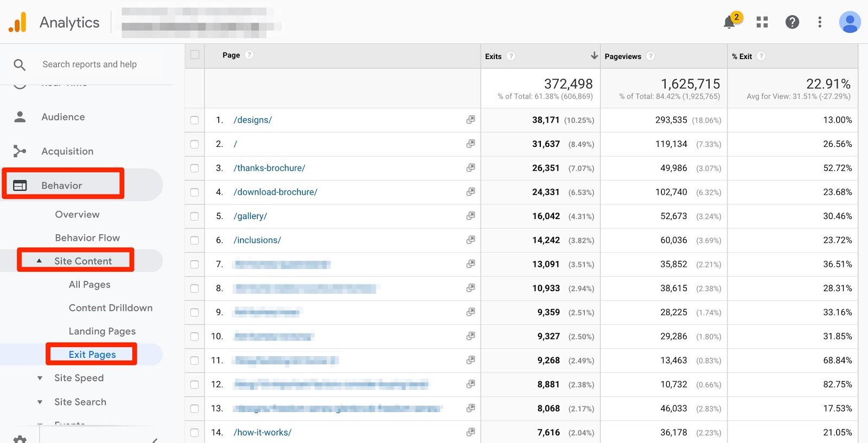Check the box for /gallery/ row
The image size is (868, 443).
195,216
